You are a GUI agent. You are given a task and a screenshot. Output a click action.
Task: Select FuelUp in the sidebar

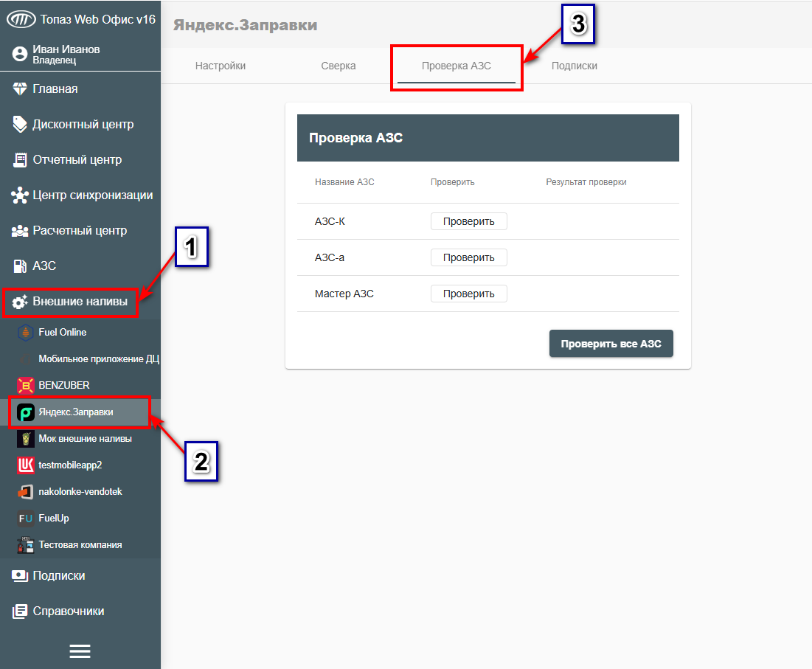point(80,519)
